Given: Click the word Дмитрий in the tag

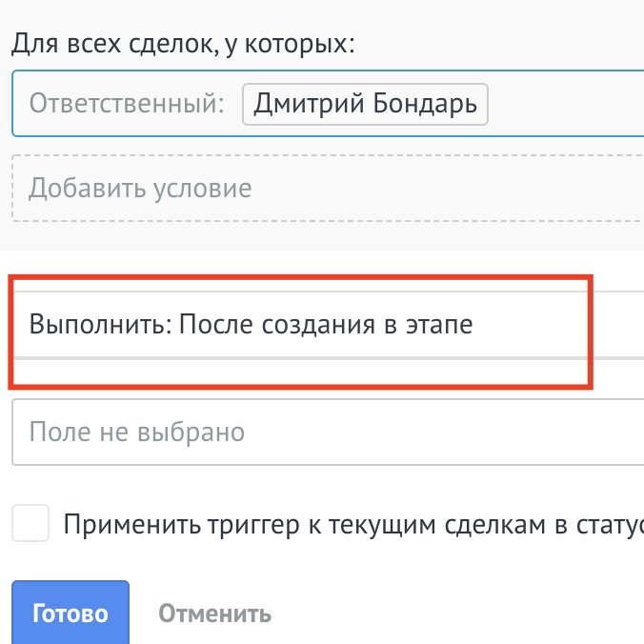Looking at the screenshot, I should pyautogui.click(x=309, y=105).
